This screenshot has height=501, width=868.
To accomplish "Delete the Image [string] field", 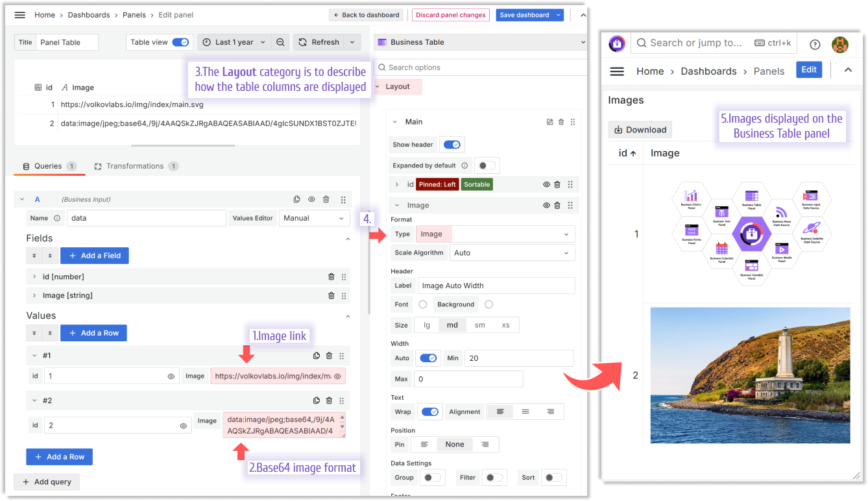I will pos(332,296).
